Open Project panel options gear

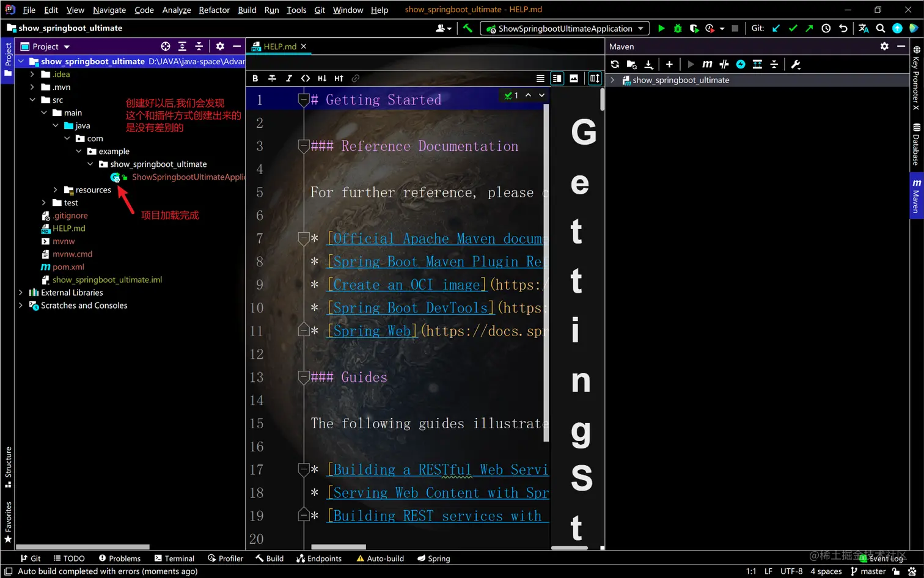pos(220,46)
